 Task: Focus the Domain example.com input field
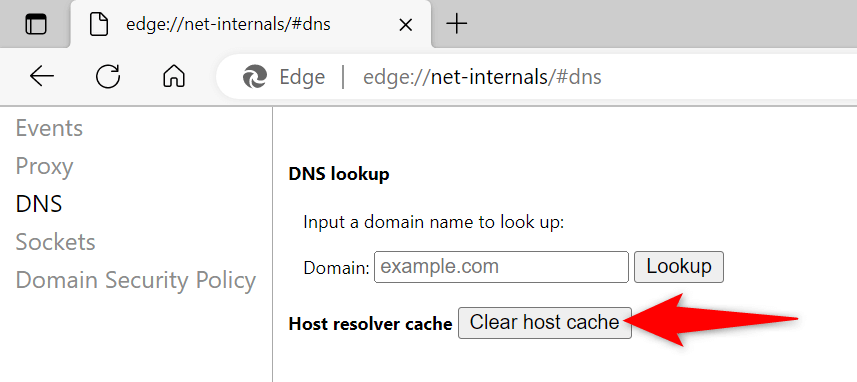click(501, 267)
